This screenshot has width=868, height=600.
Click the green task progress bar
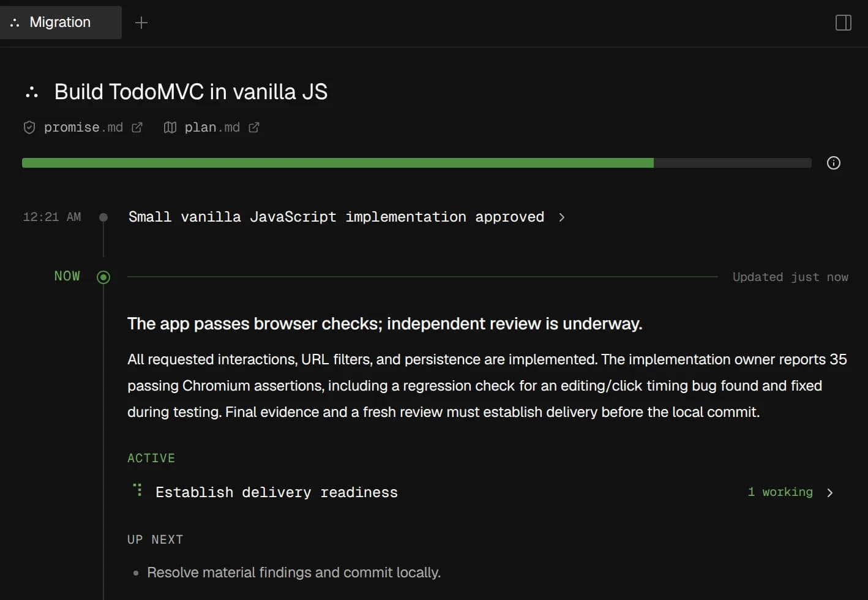[417, 163]
